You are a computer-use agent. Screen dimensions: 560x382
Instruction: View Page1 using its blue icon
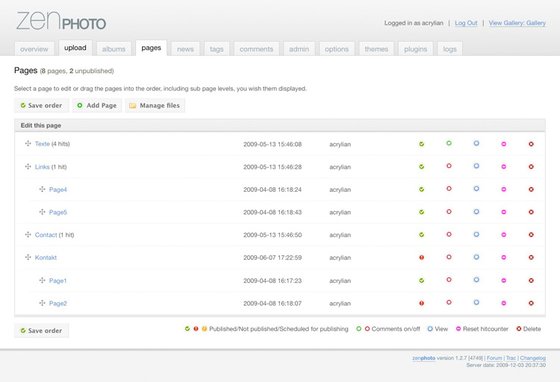point(476,280)
